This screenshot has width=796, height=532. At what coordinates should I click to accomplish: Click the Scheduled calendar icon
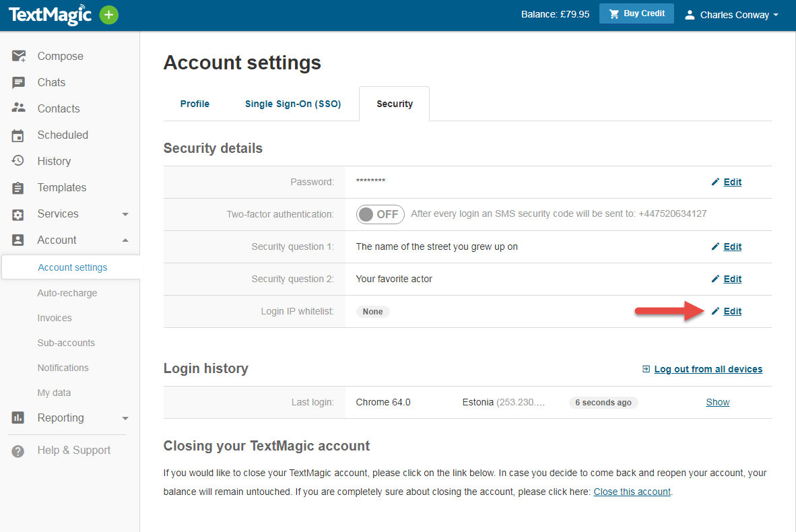pos(18,135)
